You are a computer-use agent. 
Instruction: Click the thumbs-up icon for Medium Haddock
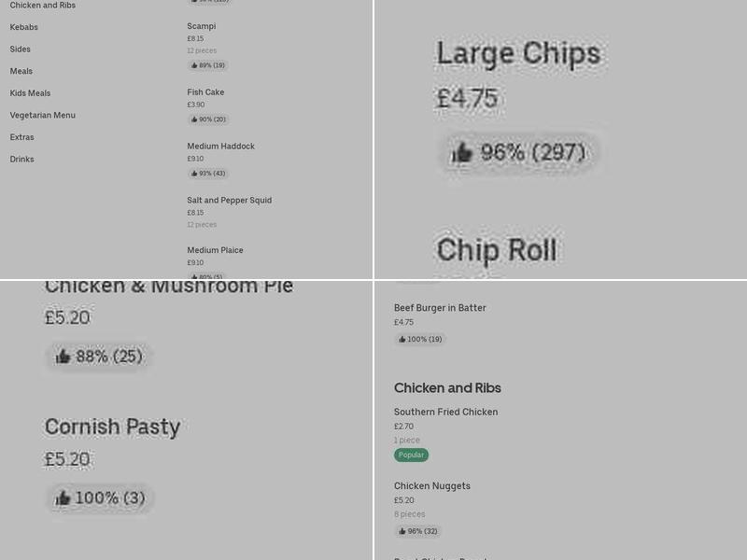(x=192, y=174)
